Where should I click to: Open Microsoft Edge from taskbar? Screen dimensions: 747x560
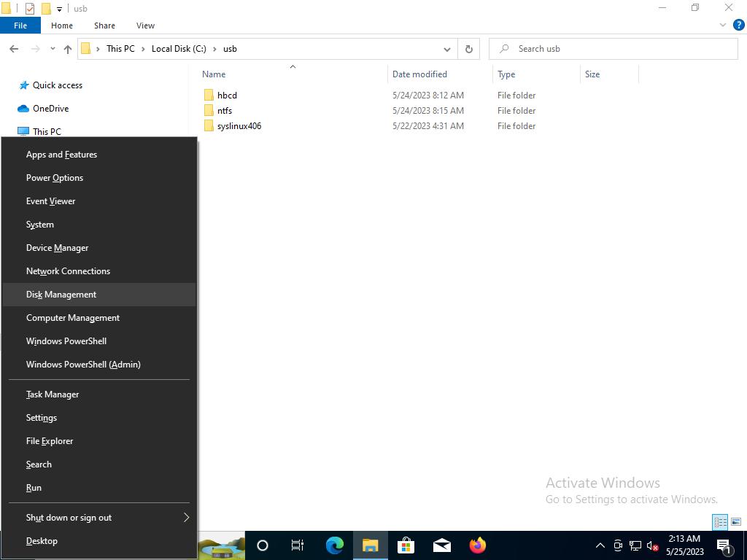(334, 545)
